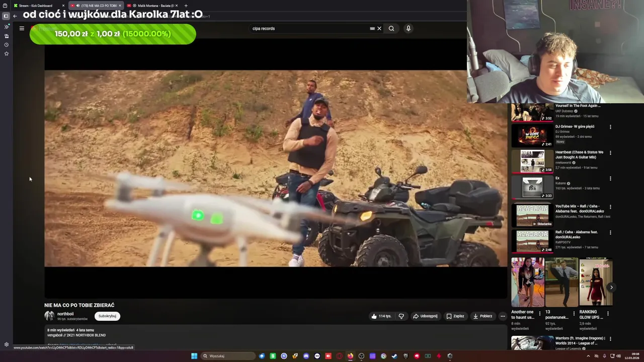Image resolution: width=644 pixels, height=362 pixels.
Task: Open the northboii channel name link
Action: click(65, 314)
